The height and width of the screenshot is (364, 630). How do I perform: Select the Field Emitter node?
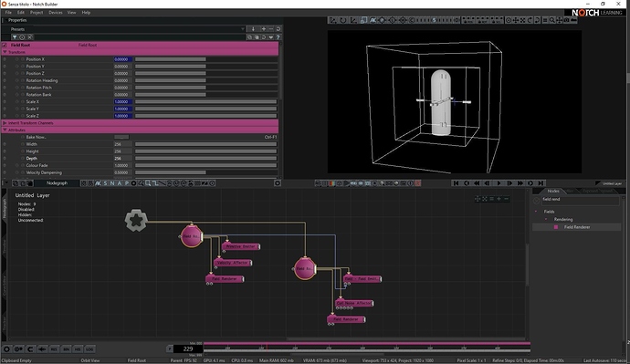click(x=362, y=278)
